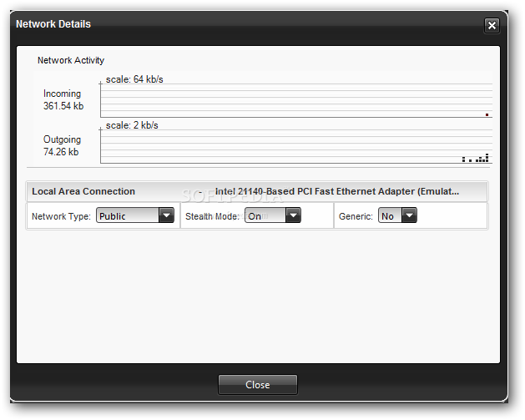Click the Close button at bottom
Viewport: 525px width, 420px height.
[257, 384]
